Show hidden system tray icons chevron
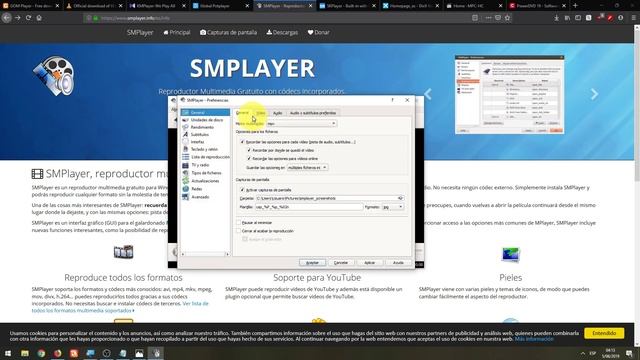 point(582,353)
